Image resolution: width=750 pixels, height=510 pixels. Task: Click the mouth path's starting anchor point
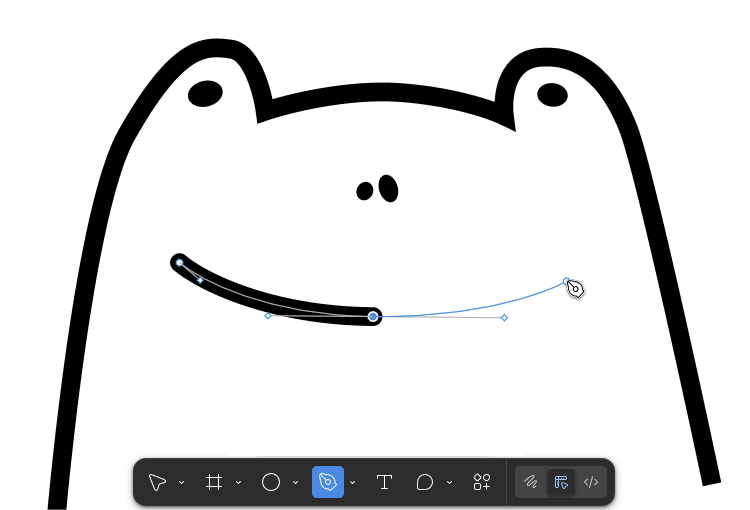pos(179,262)
